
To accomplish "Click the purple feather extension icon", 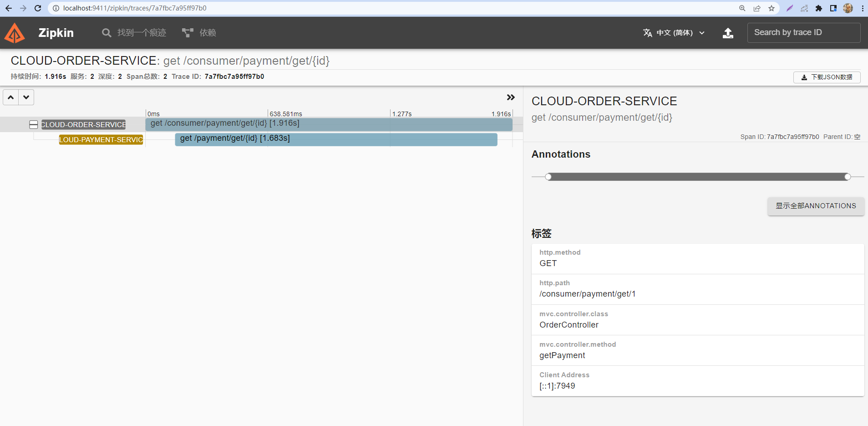I will 790,8.
